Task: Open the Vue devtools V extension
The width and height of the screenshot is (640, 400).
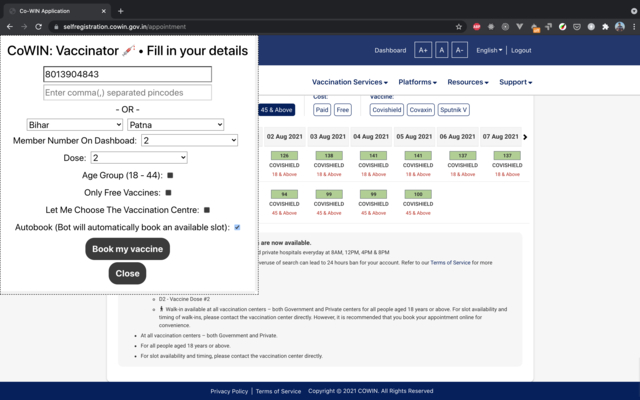Action: click(x=519, y=27)
